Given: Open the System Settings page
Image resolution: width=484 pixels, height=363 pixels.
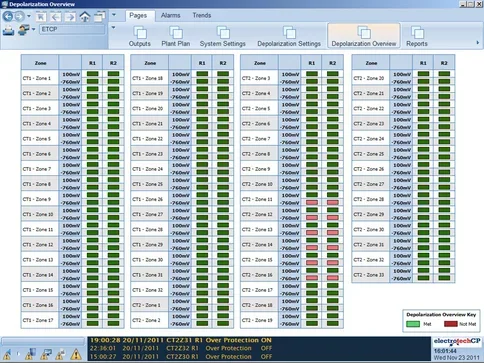Looking at the screenshot, I should click(x=223, y=36).
